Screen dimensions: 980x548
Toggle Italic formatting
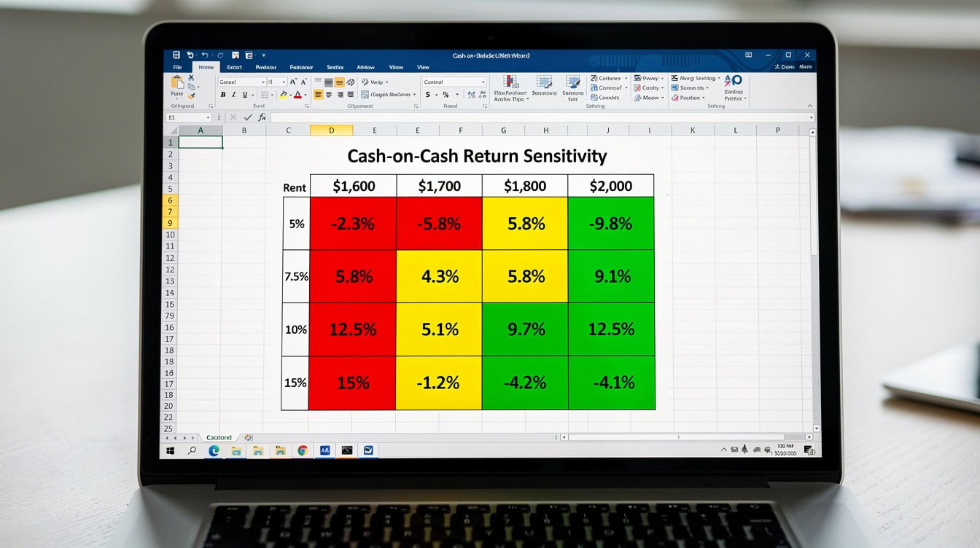tap(234, 95)
